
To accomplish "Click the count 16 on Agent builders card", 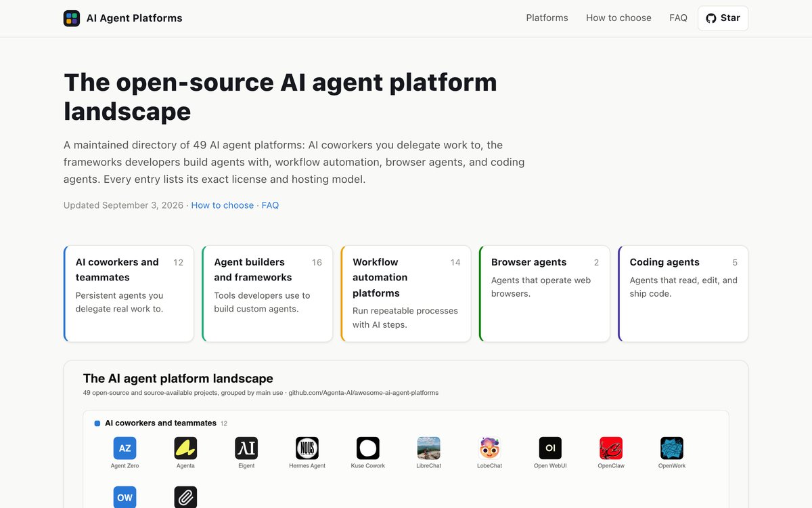I will click(x=317, y=263).
